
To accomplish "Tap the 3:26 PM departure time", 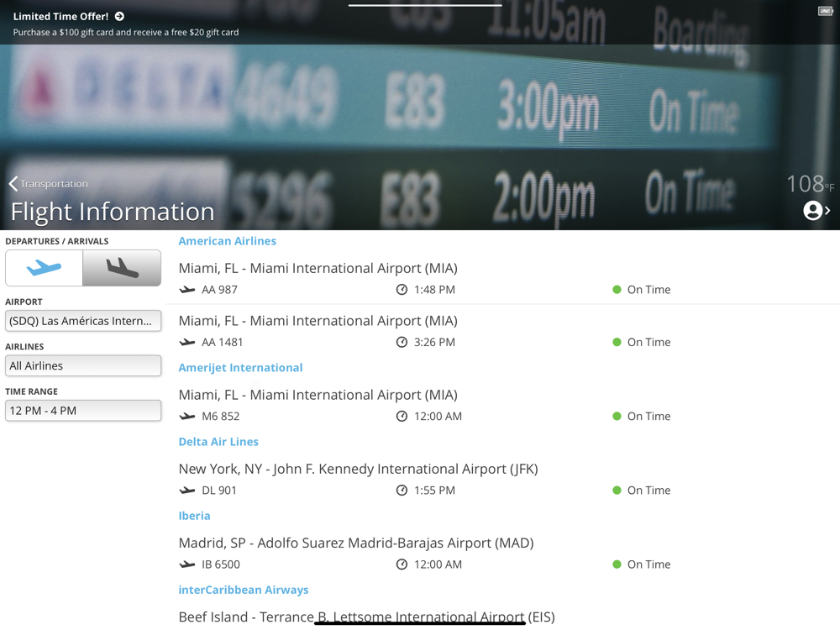I will pyautogui.click(x=434, y=343).
